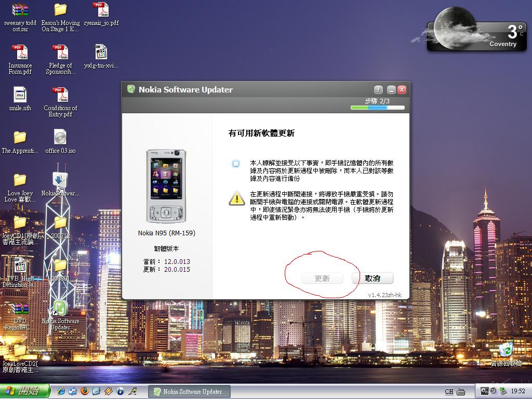Image resolution: width=532 pixels, height=399 pixels.
Task: Select the sweeney todd ost.rar archive
Action: pos(20,10)
